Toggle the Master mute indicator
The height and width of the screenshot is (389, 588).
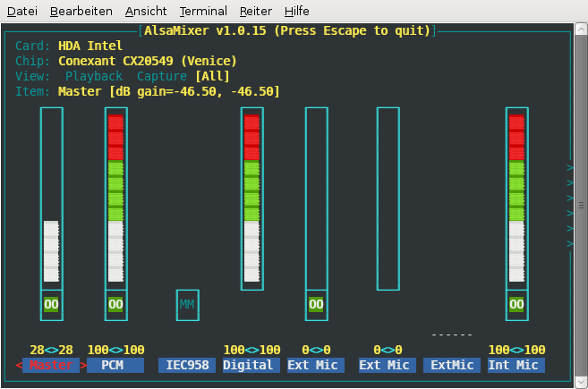pos(51,304)
